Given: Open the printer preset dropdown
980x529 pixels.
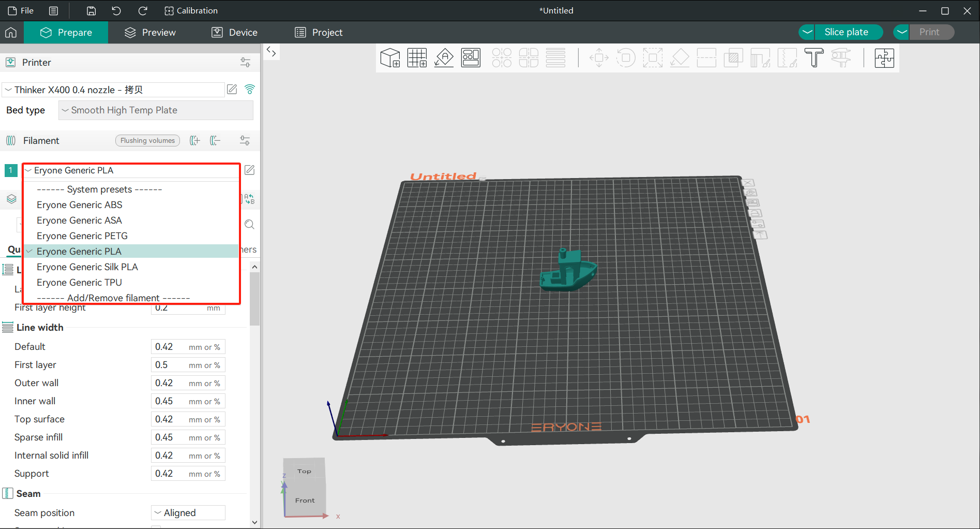Looking at the screenshot, I should 113,90.
